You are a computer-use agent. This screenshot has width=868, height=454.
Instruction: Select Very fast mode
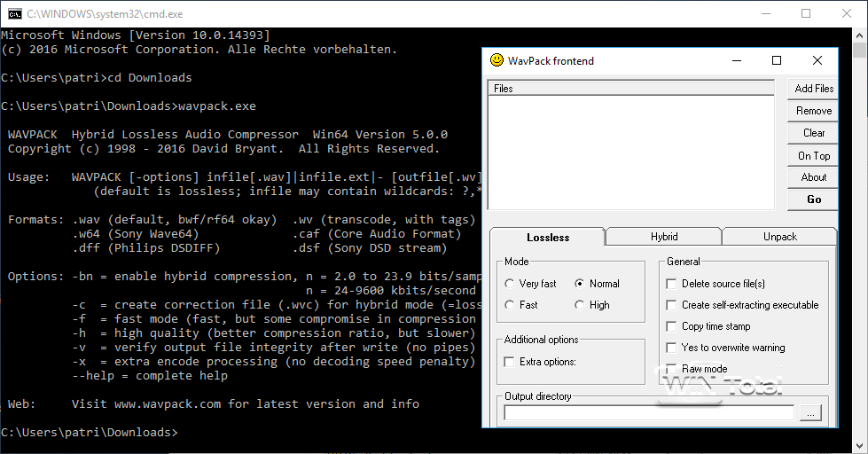click(510, 284)
